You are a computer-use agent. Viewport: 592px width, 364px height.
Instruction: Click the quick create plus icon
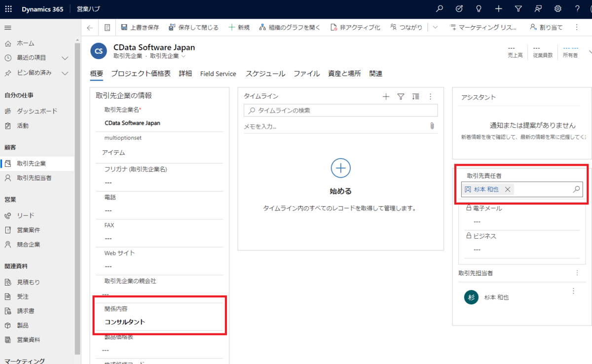tap(499, 9)
